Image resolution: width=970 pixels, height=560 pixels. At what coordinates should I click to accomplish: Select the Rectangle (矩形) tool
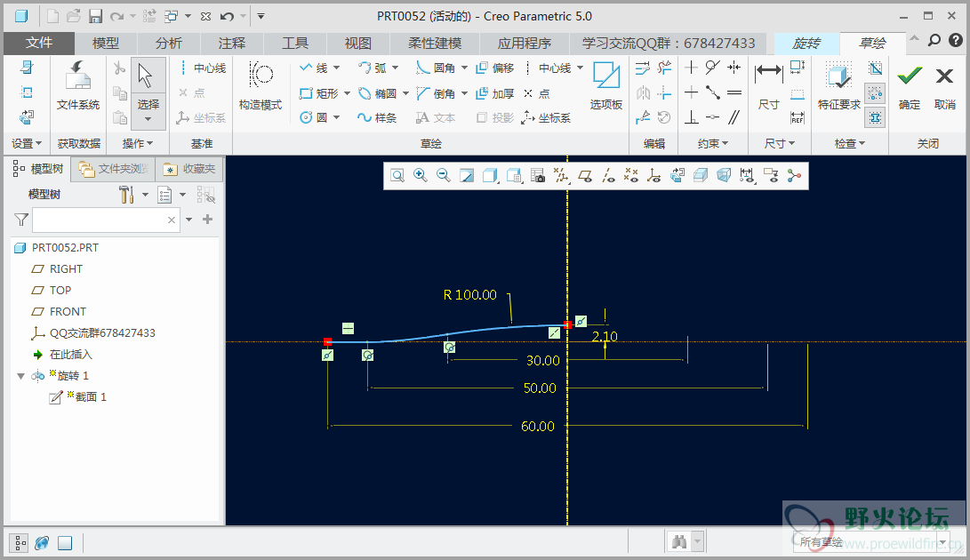[318, 93]
